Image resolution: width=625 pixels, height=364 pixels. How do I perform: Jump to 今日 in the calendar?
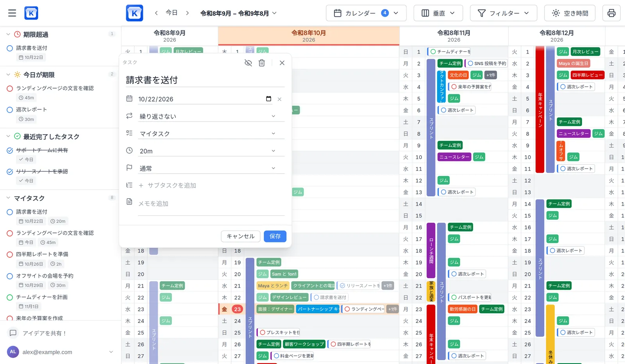pyautogui.click(x=171, y=13)
